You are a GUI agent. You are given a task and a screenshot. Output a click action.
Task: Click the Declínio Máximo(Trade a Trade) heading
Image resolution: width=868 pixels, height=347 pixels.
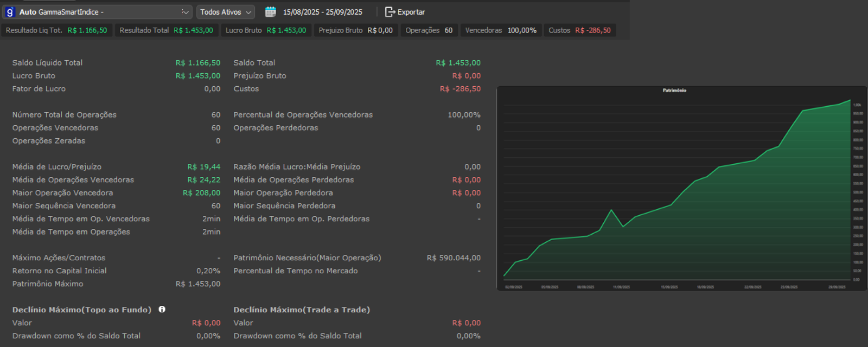coord(302,310)
